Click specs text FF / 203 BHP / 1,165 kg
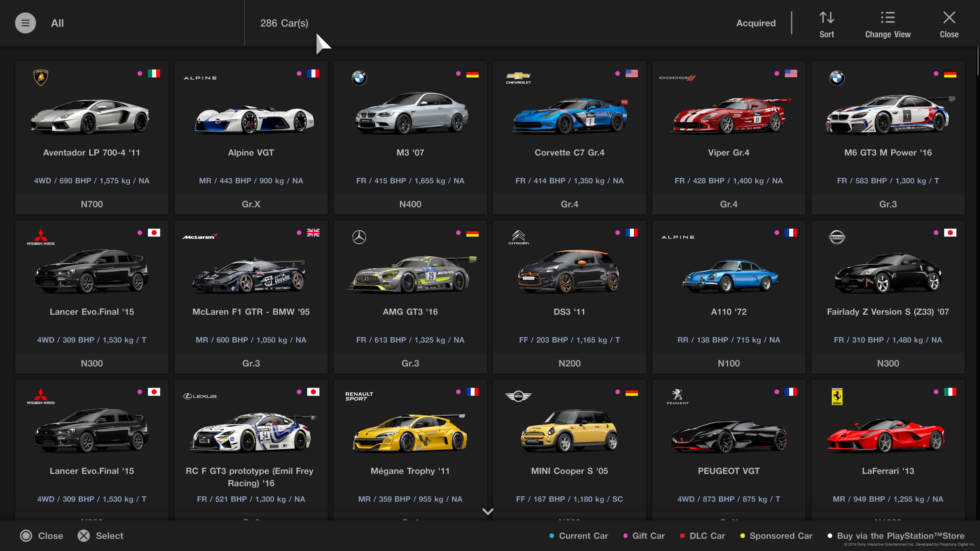This screenshot has width=980, height=551. tap(570, 340)
